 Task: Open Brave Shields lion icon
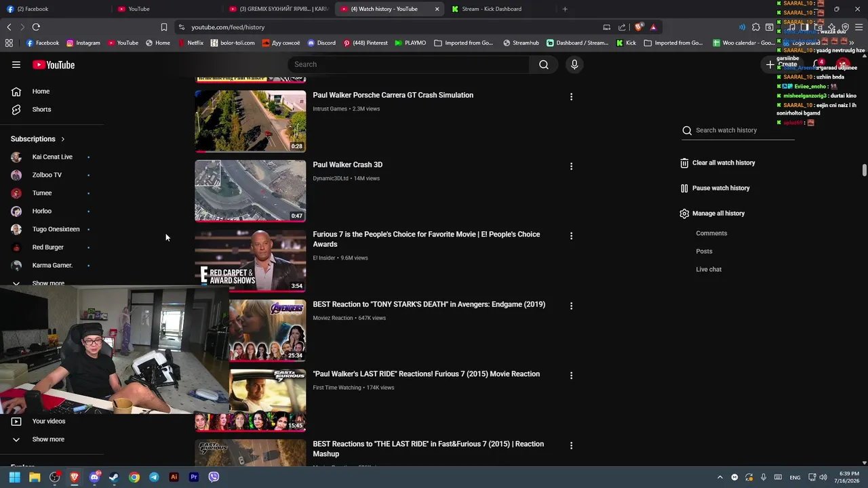click(639, 27)
